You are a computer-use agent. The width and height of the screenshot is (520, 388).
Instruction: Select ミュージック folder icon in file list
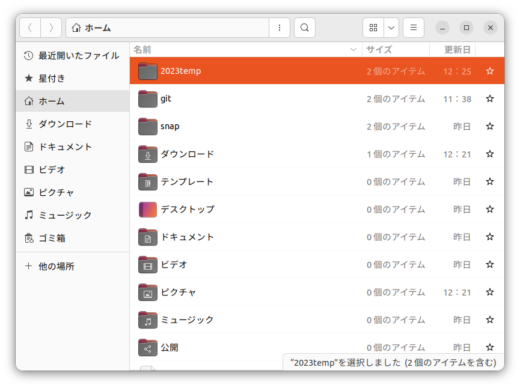[x=148, y=320]
